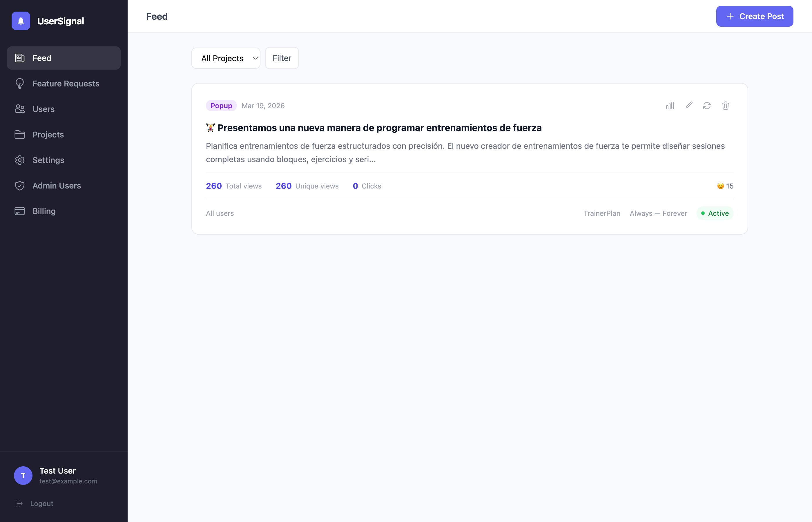Viewport: 812px width, 522px height.
Task: Open the Filter options
Action: [x=282, y=58]
